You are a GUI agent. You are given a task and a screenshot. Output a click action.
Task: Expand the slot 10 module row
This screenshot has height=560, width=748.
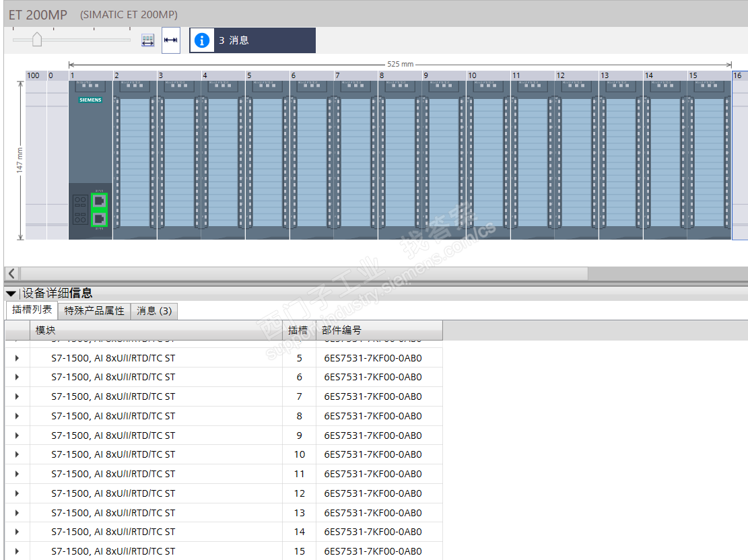click(18, 454)
